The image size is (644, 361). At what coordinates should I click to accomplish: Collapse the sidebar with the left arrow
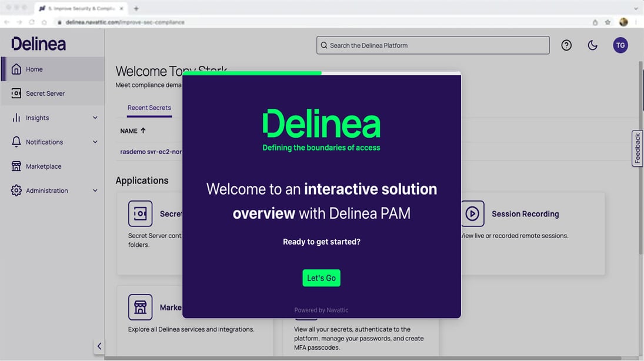99,346
